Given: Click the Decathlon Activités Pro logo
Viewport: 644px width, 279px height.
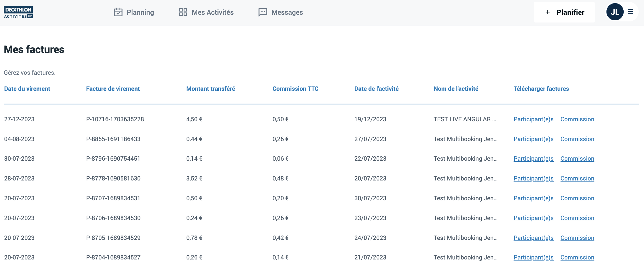Looking at the screenshot, I should point(18,12).
